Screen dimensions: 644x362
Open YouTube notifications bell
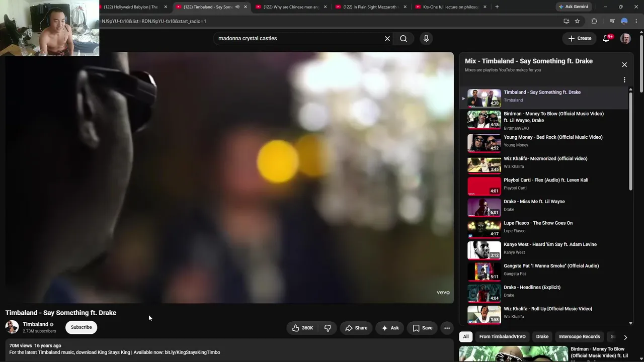coord(606,38)
